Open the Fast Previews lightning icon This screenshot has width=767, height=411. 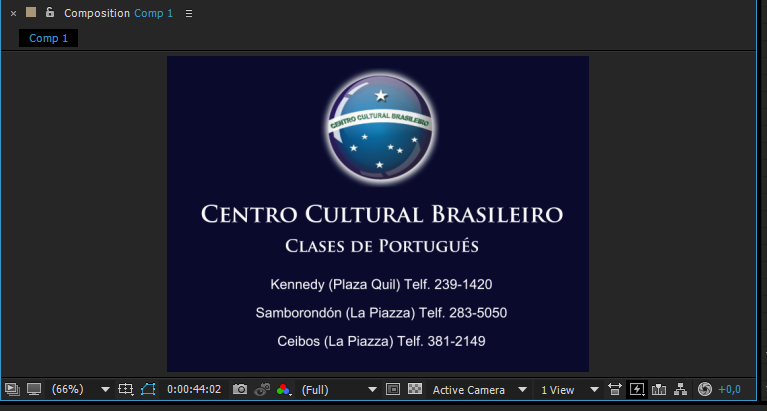tap(637, 389)
